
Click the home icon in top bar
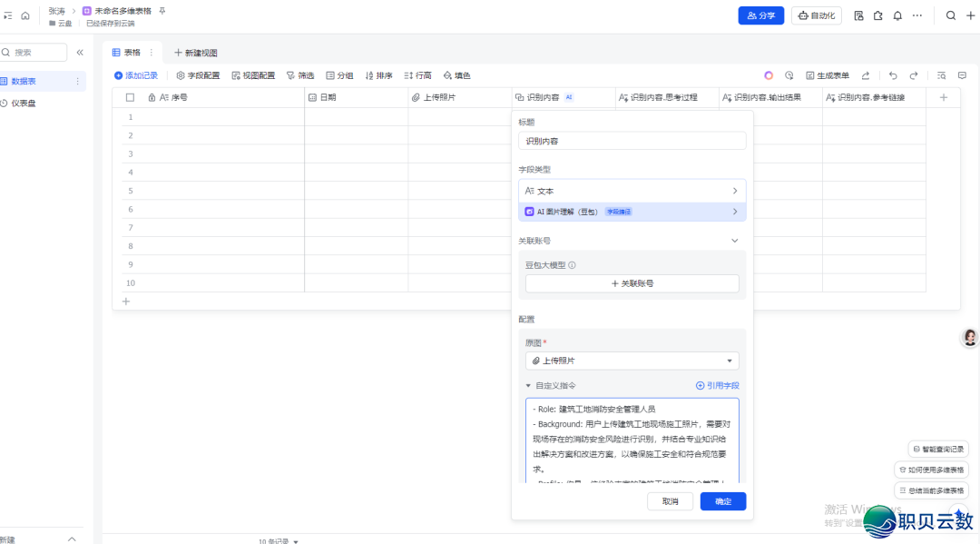[x=25, y=15]
